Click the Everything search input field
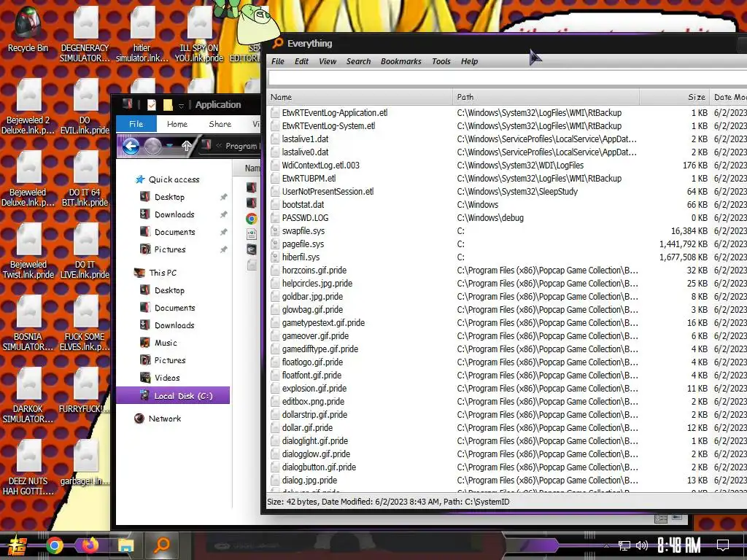The height and width of the screenshot is (560, 747). [508, 78]
